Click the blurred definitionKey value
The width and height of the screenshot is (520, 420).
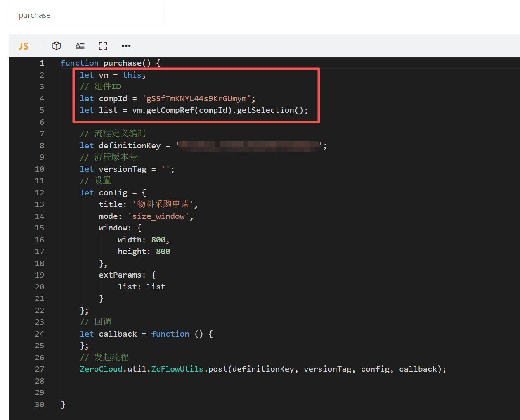tap(249, 146)
